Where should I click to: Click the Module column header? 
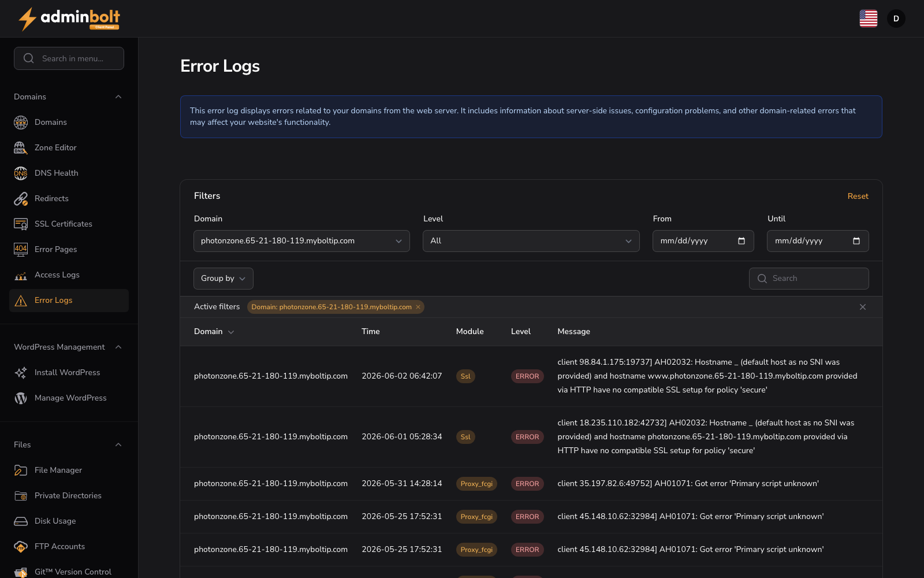pos(470,331)
